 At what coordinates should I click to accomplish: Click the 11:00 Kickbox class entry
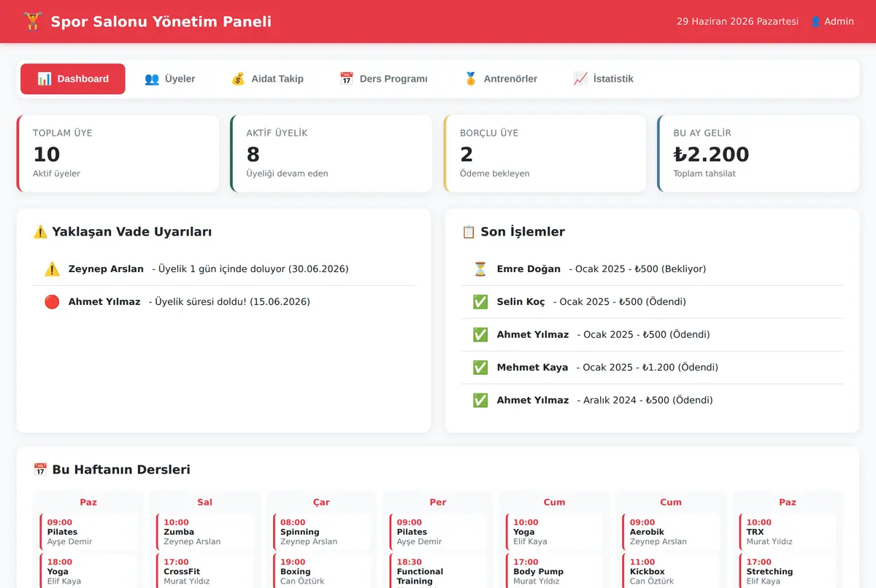point(671,572)
